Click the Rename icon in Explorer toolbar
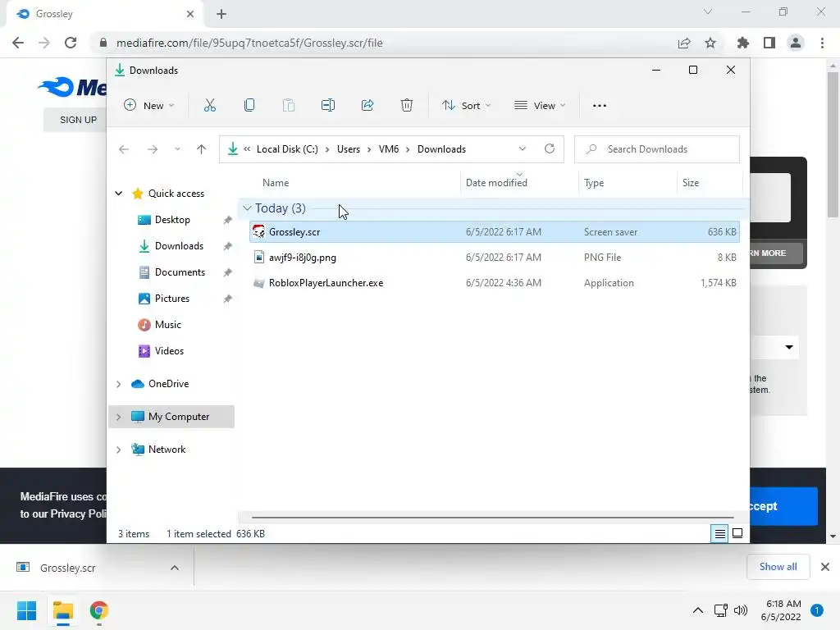Image resolution: width=840 pixels, height=630 pixels. click(328, 106)
